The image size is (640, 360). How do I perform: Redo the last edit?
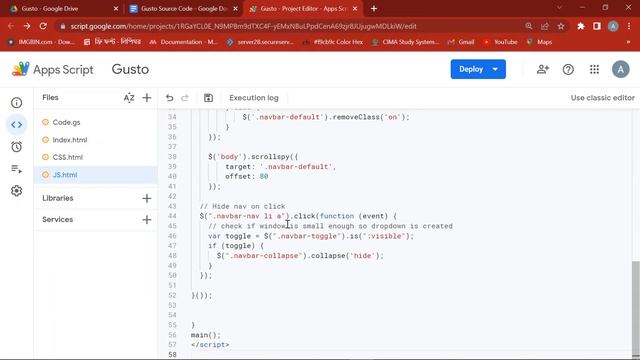[x=185, y=98]
